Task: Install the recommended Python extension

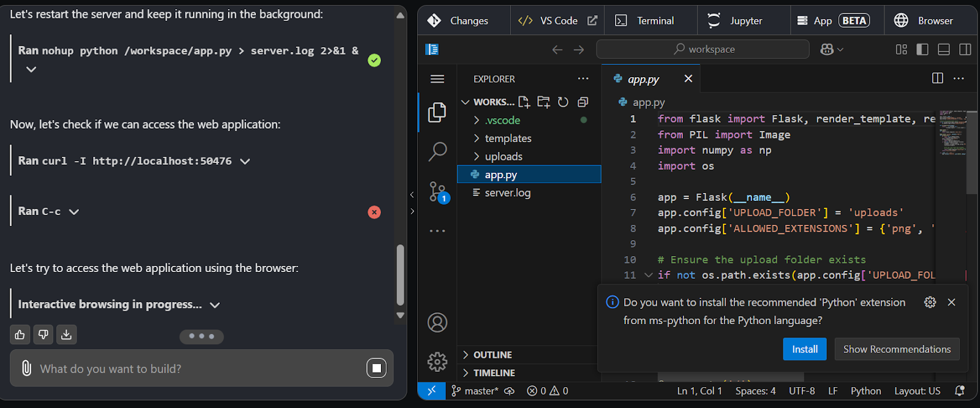Action: pyautogui.click(x=805, y=349)
